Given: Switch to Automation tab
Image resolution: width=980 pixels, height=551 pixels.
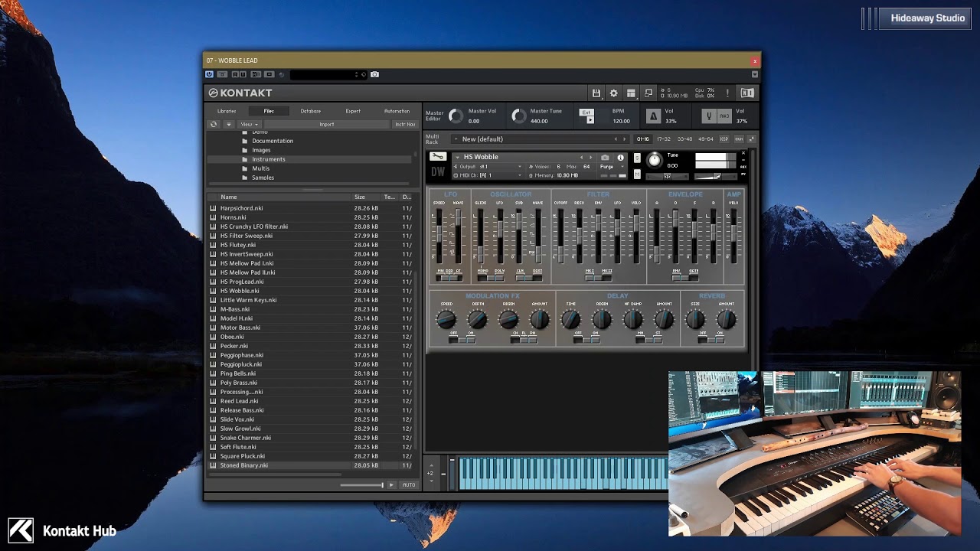Looking at the screenshot, I should pos(397,111).
